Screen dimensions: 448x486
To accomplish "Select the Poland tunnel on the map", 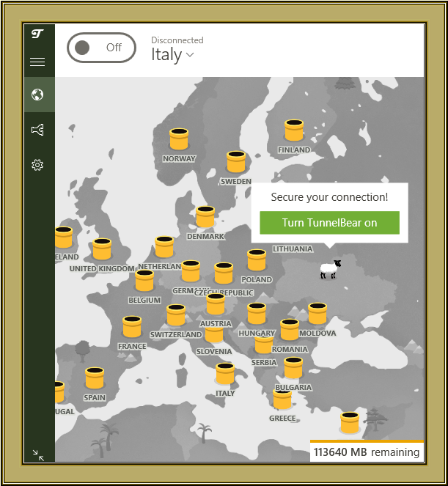I will pyautogui.click(x=257, y=260).
